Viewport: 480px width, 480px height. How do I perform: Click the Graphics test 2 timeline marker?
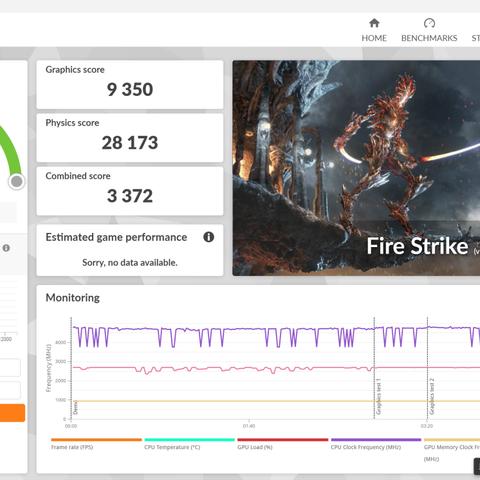[432, 396]
